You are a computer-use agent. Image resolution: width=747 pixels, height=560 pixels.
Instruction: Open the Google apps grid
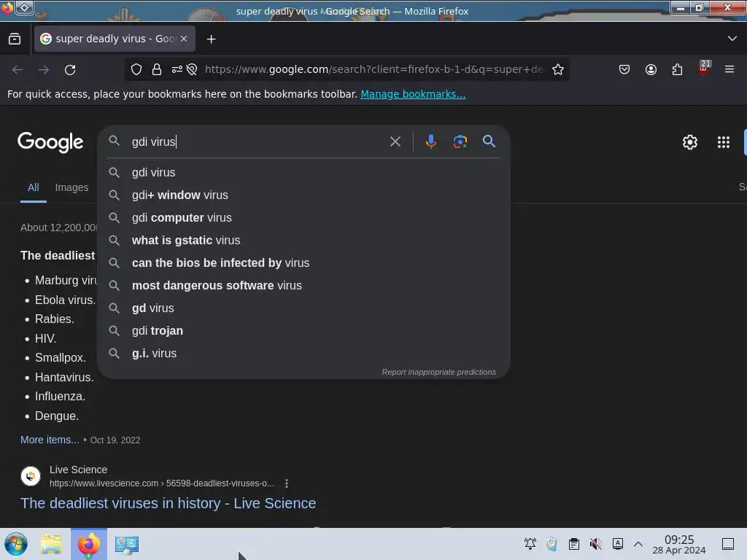pyautogui.click(x=723, y=142)
